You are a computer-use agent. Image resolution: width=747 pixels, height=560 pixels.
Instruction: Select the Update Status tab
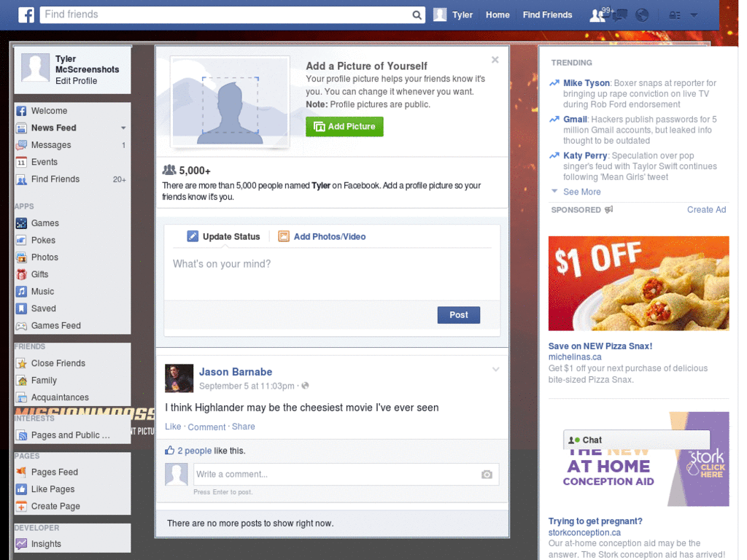pos(223,237)
